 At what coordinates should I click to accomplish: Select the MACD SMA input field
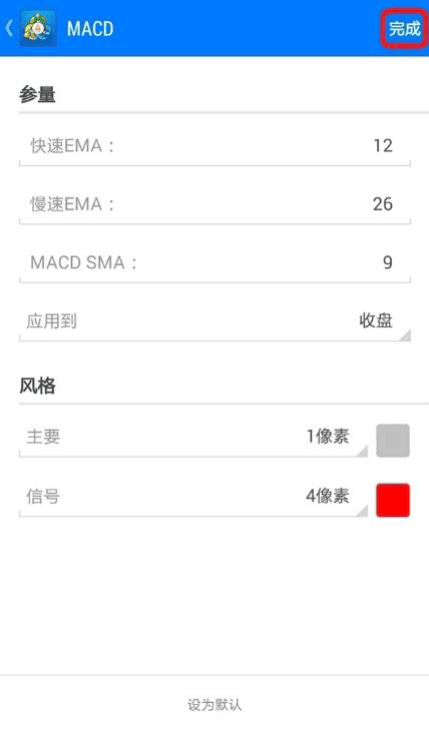click(215, 263)
